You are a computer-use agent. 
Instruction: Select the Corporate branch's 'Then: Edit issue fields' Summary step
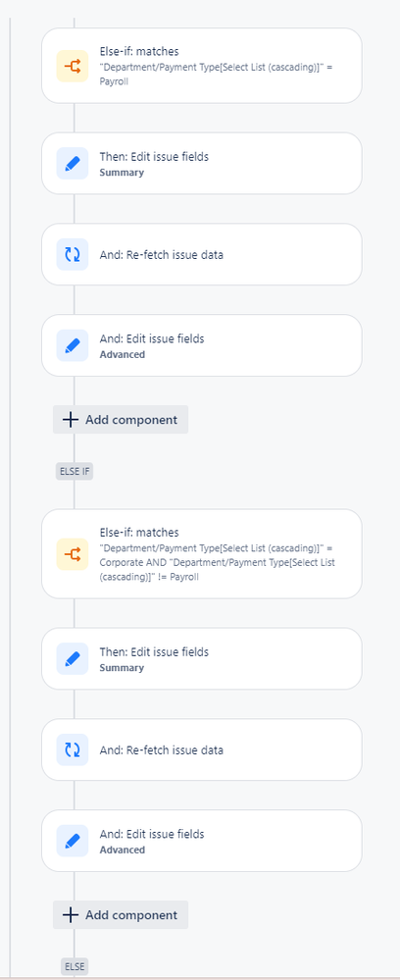[x=202, y=659]
